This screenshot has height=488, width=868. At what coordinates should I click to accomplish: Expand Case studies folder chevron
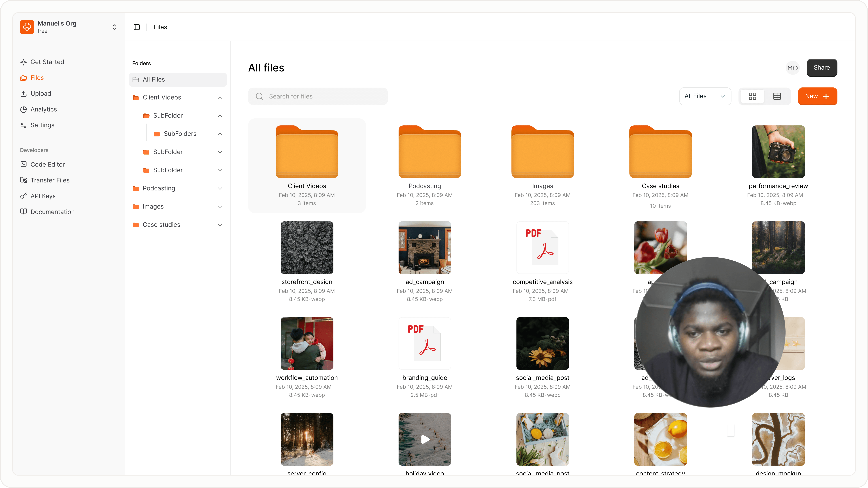(x=220, y=225)
